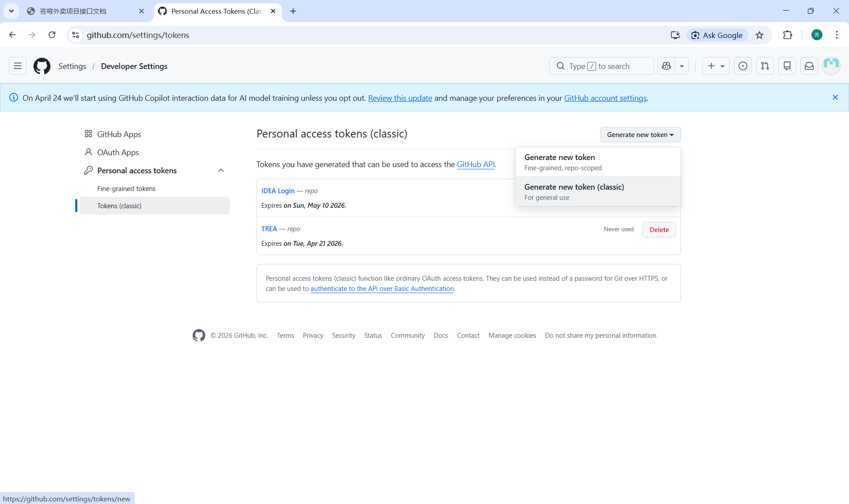Open the plus Create new dropdown
Viewport: 849px width, 504px height.
click(x=715, y=66)
